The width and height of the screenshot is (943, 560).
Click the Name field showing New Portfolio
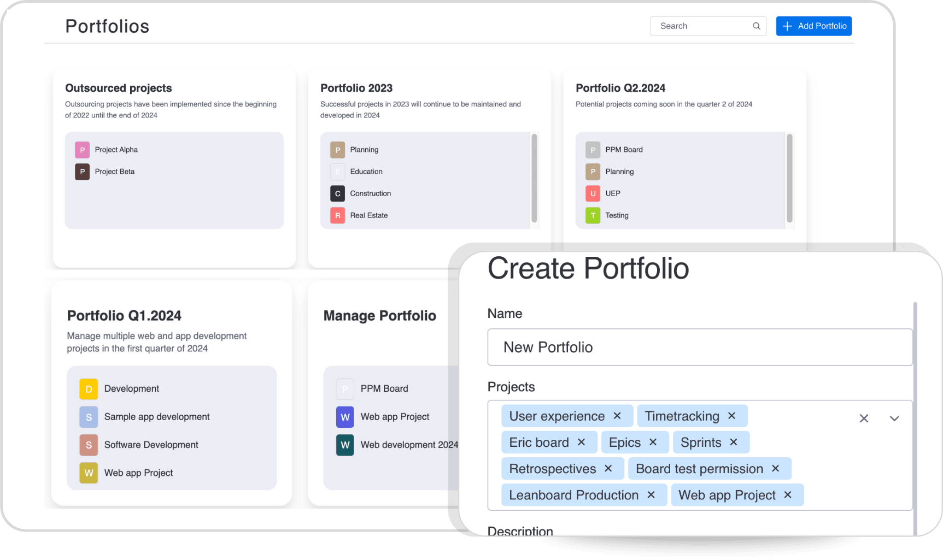click(x=700, y=347)
